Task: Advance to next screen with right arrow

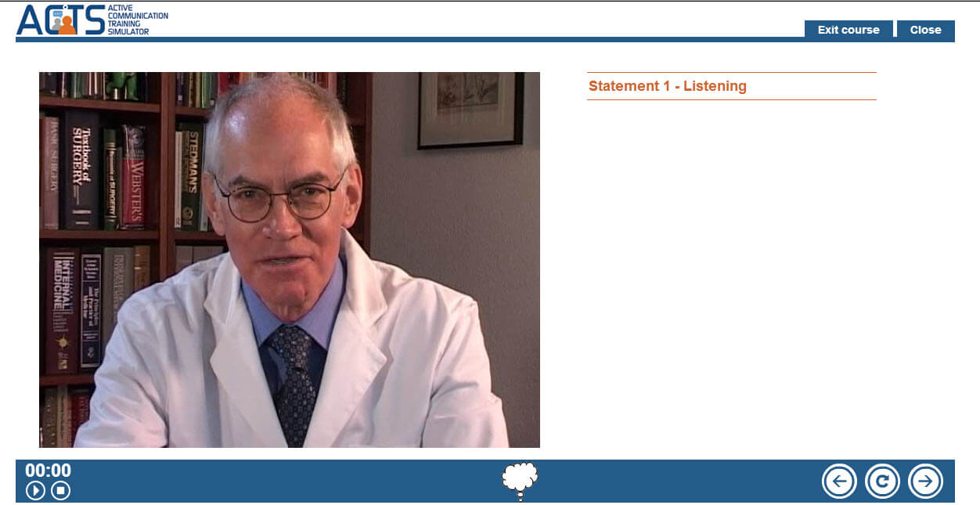Action: (925, 482)
